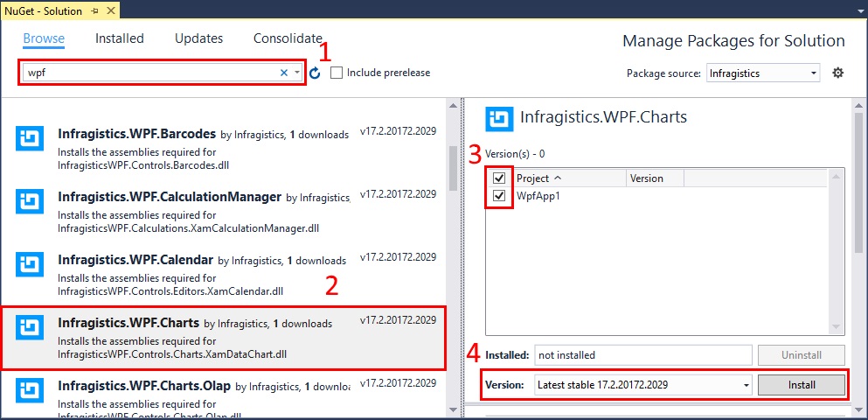Click the project list scroll down arrow

point(836,327)
